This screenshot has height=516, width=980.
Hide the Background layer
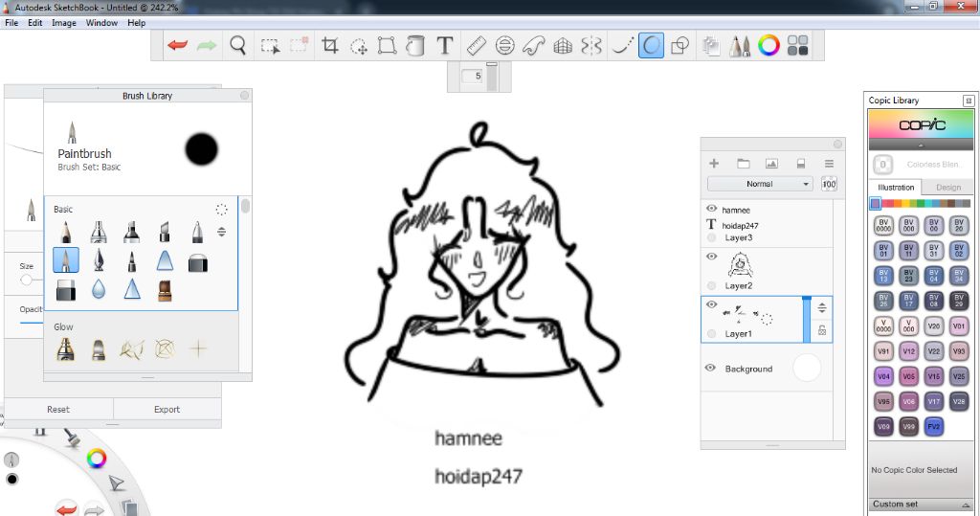[710, 368]
